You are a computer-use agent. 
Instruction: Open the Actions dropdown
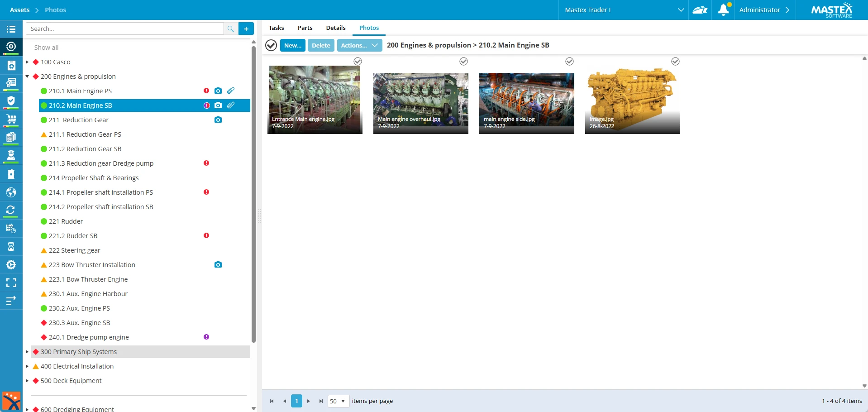click(x=359, y=45)
